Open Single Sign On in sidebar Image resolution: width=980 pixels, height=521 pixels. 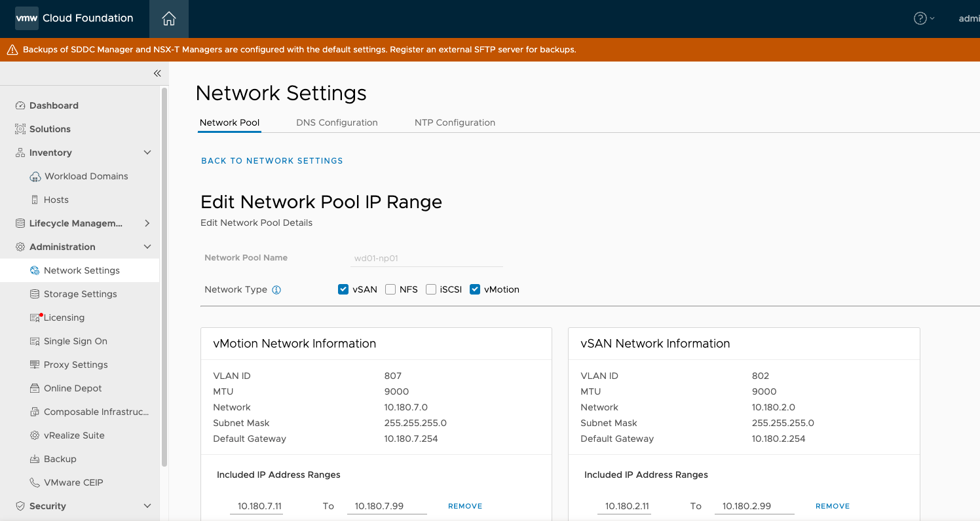(x=75, y=341)
